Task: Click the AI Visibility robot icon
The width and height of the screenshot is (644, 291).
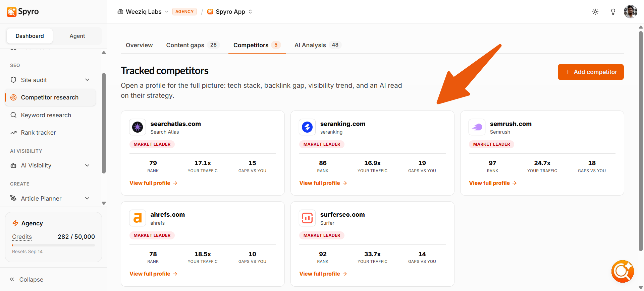Action: [13, 165]
